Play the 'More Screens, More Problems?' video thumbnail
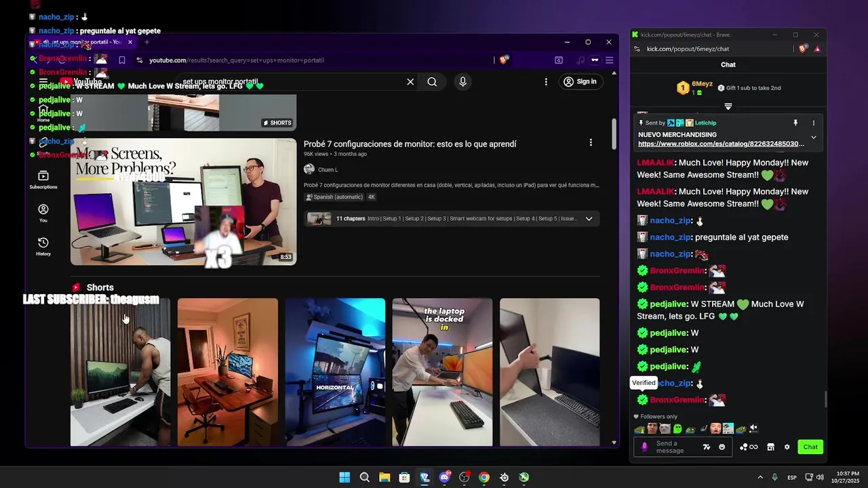 [x=183, y=201]
